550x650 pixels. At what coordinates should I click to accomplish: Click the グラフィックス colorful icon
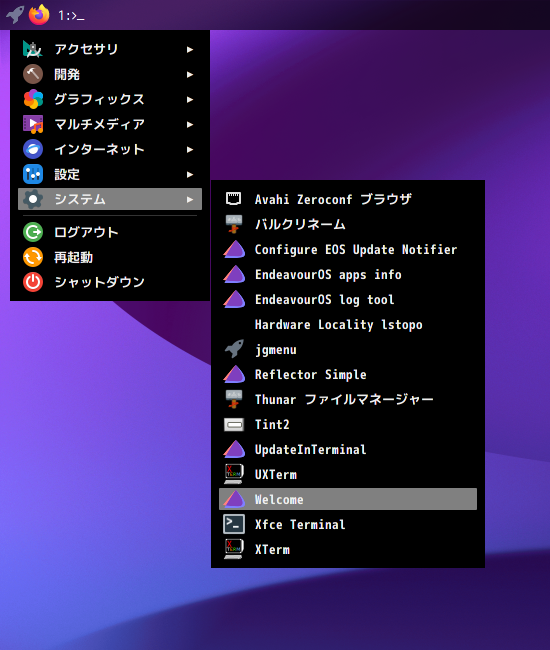[33, 99]
